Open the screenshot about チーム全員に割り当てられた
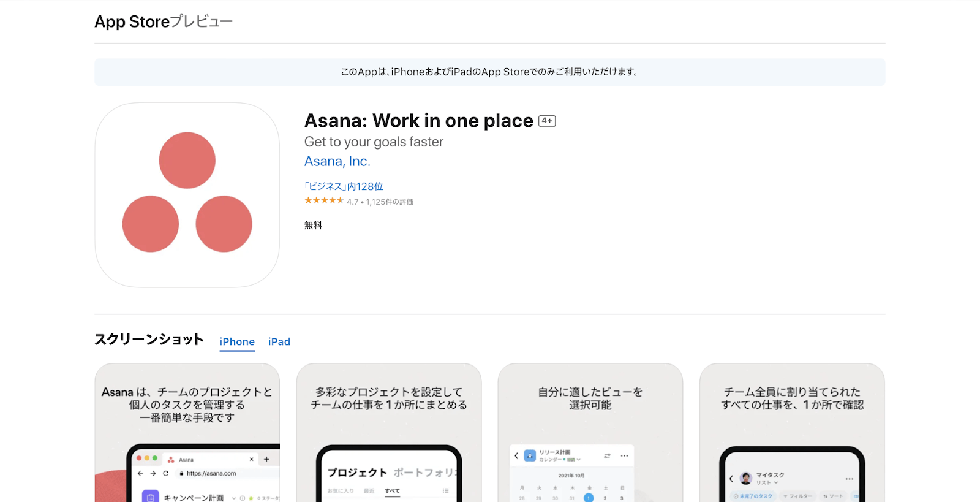Image resolution: width=980 pixels, height=502 pixels. [x=792, y=433]
